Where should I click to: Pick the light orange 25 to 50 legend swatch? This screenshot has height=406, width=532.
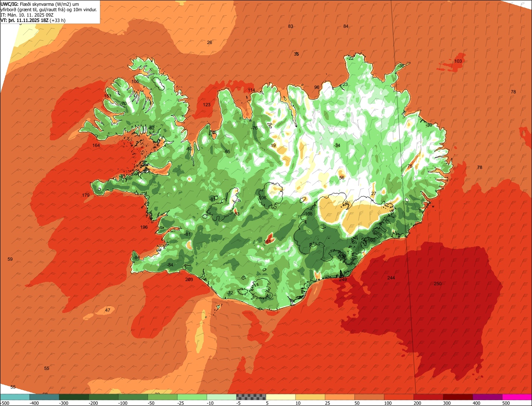[339, 397]
